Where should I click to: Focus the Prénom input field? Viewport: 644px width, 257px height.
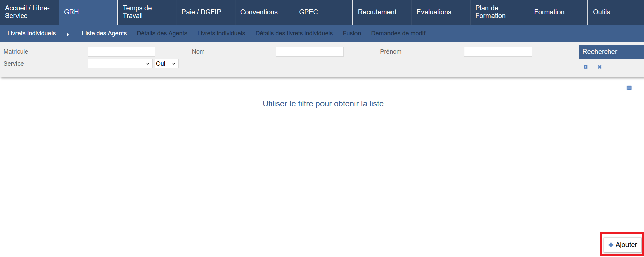pyautogui.click(x=498, y=52)
